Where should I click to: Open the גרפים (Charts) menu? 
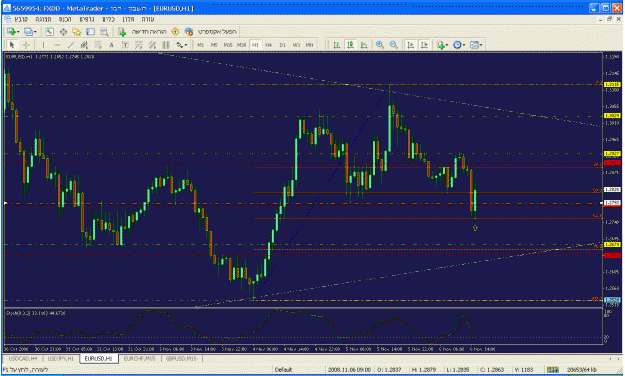pos(86,19)
